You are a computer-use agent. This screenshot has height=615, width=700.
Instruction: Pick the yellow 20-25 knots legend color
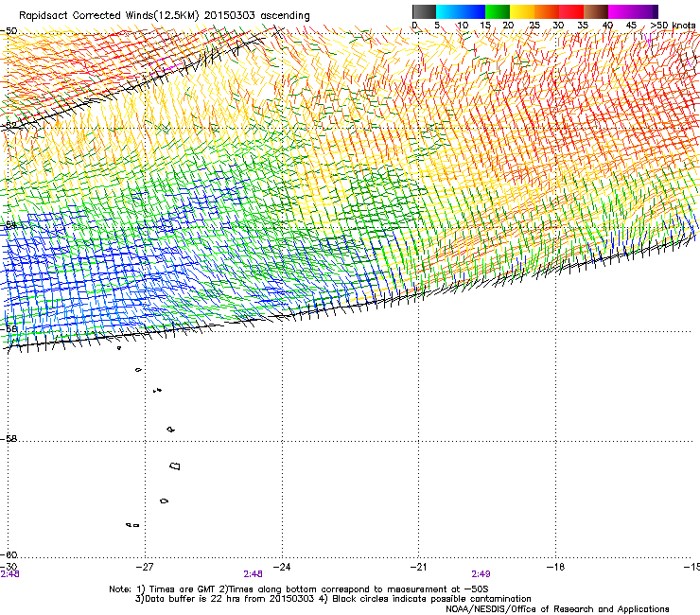coord(522,11)
